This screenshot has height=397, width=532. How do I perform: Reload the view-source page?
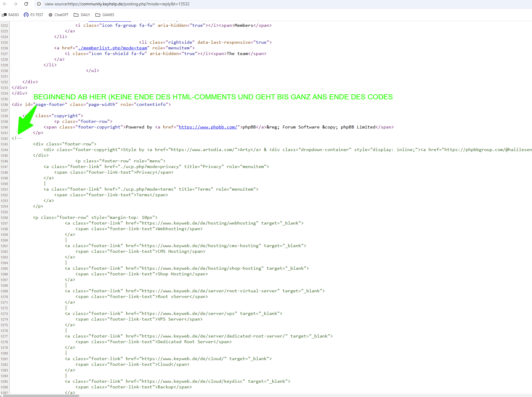(26, 4)
